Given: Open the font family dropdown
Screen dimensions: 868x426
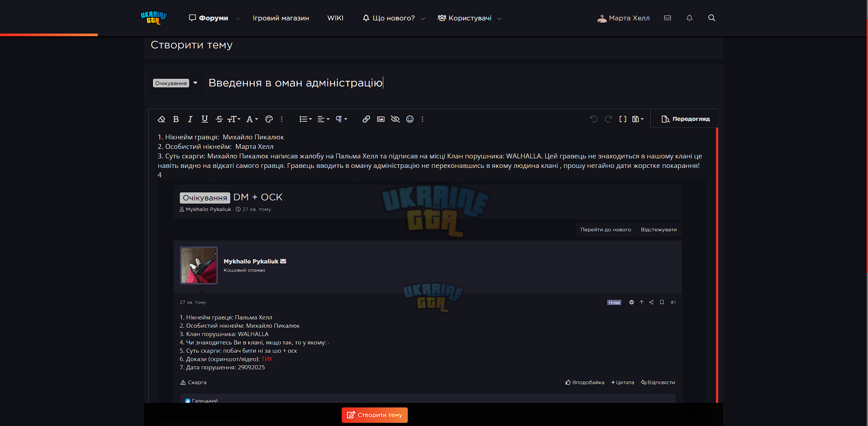Looking at the screenshot, I should [252, 119].
